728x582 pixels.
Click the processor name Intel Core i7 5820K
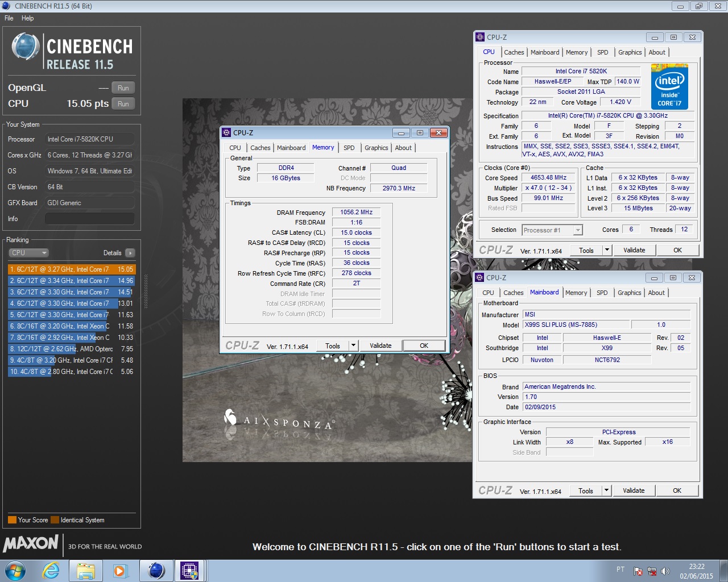pos(581,72)
